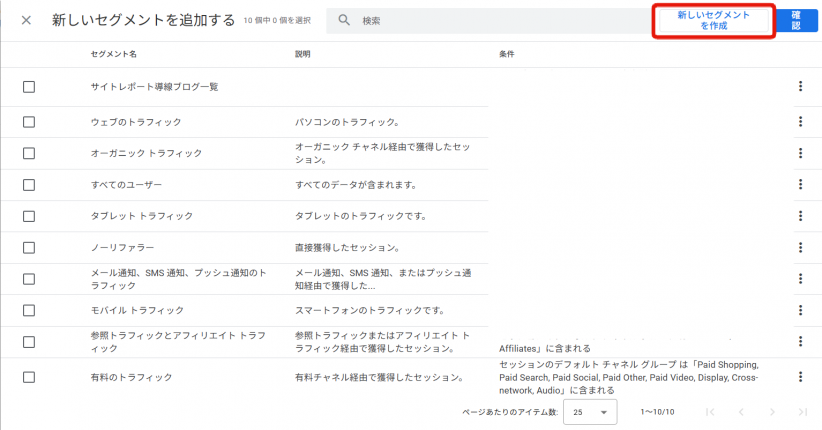Click the search magnifier icon
This screenshot has width=822, height=430.
[x=343, y=21]
